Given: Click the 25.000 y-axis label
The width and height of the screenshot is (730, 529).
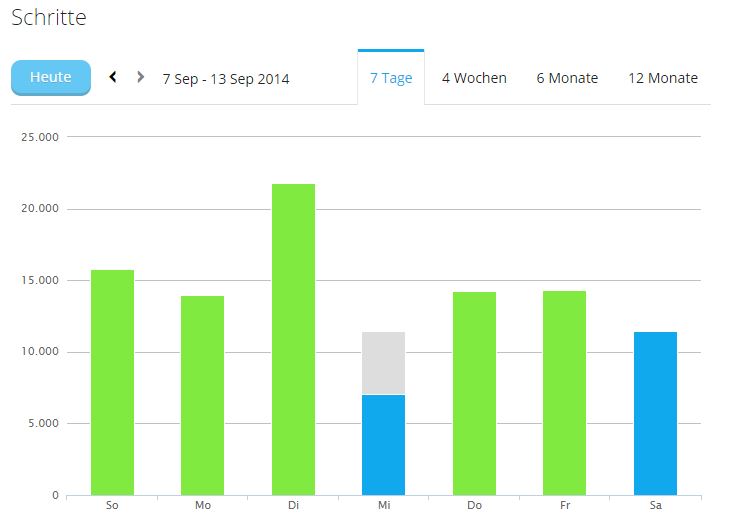Looking at the screenshot, I should click(x=40, y=137).
